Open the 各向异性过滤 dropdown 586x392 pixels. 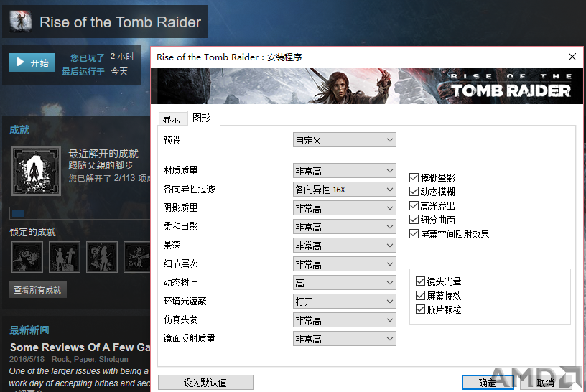point(344,189)
